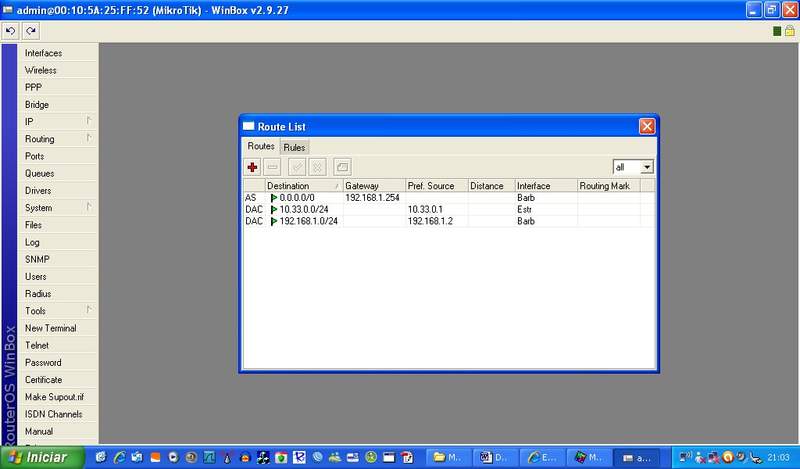Click the disable route X button

pos(317,167)
